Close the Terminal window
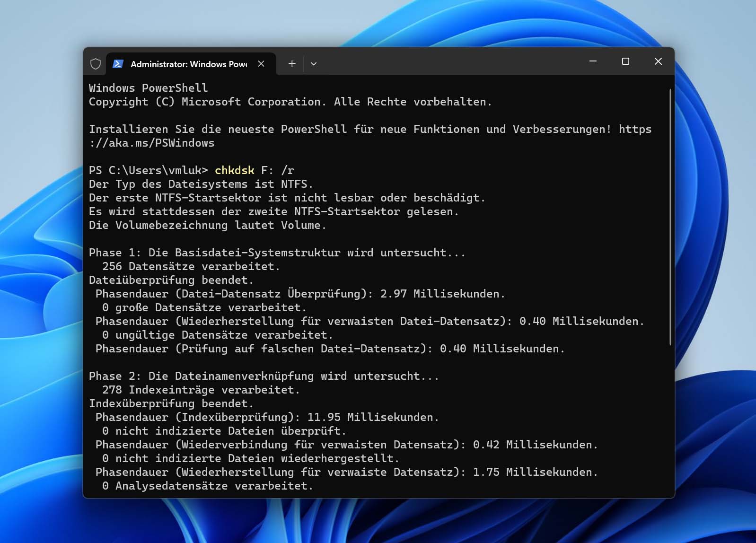The image size is (756, 543). coord(658,61)
